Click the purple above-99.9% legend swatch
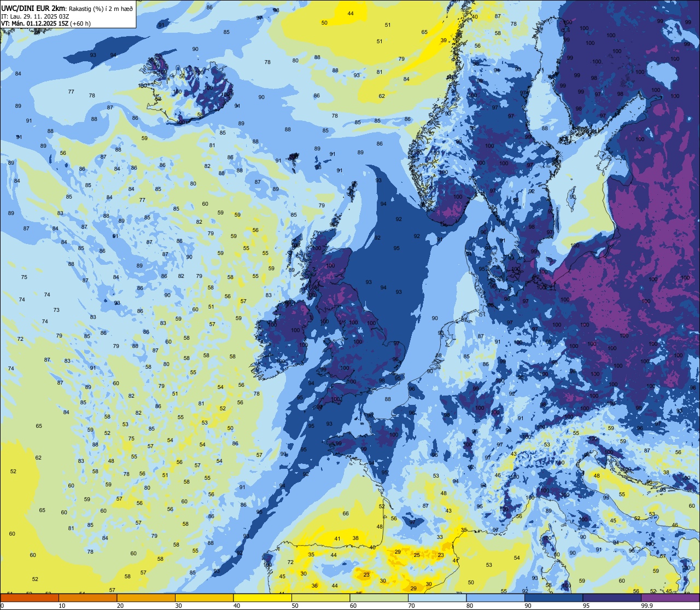 point(670,597)
